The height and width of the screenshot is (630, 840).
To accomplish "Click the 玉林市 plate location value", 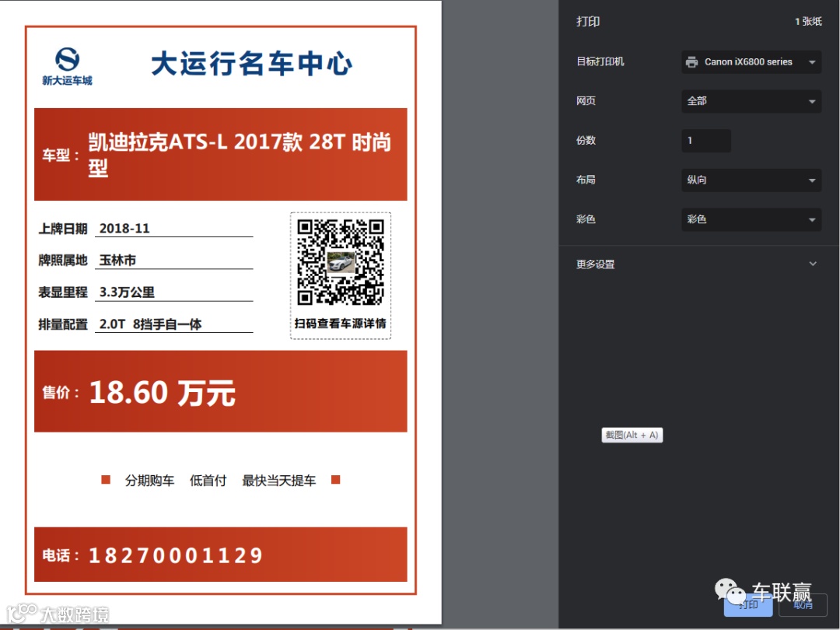I will 117,261.
